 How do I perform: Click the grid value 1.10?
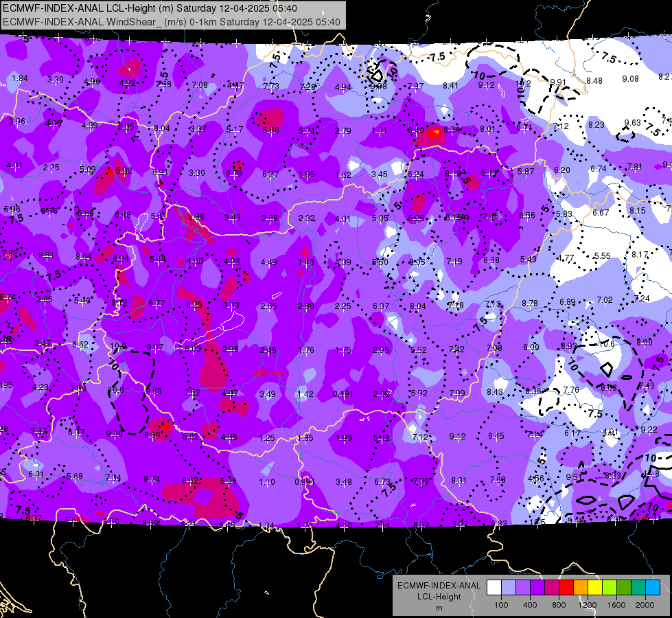(x=266, y=481)
